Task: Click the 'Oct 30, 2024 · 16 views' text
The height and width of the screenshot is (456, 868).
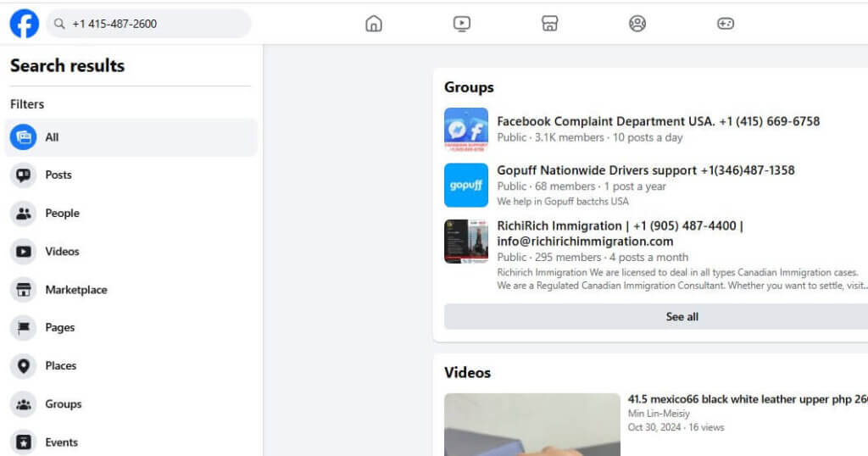Action: 676,427
